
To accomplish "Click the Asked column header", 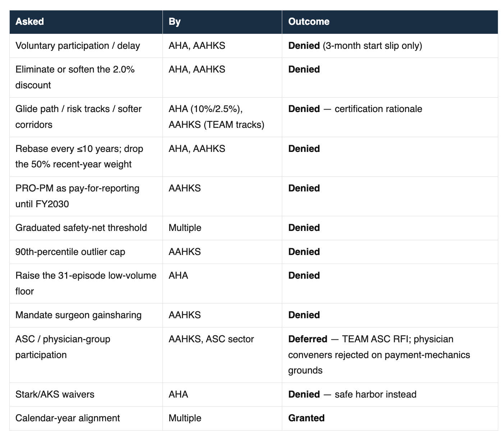I will pos(86,22).
